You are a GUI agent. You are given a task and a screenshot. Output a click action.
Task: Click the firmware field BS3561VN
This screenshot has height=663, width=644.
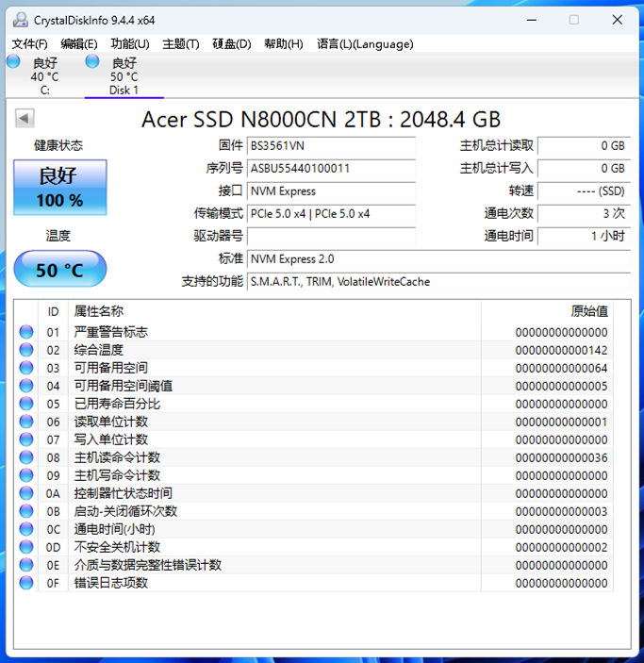point(332,146)
